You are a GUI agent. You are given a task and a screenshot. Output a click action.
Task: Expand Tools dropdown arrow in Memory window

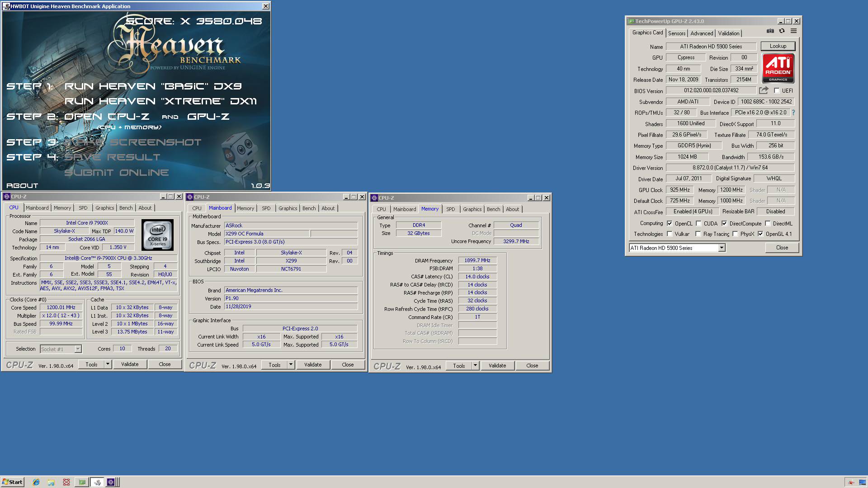click(475, 366)
